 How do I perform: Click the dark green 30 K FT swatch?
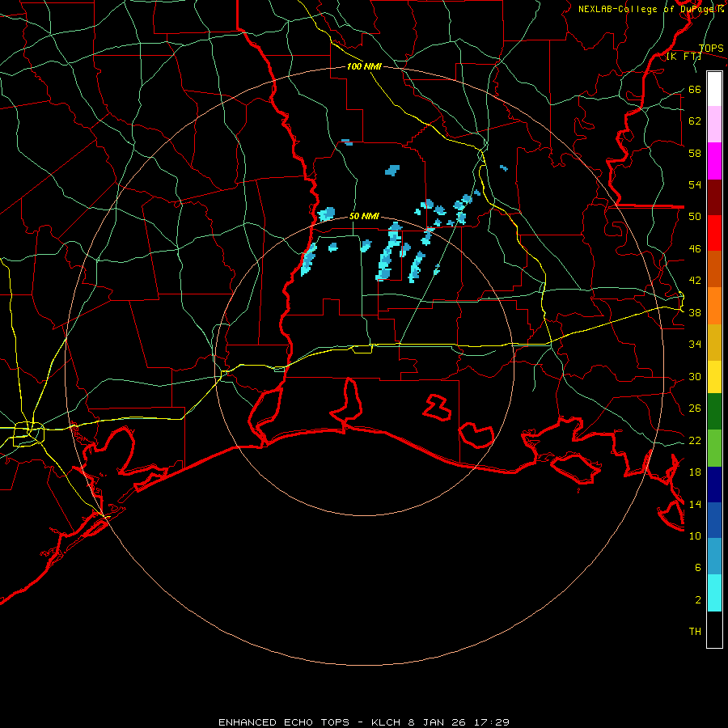point(714,412)
